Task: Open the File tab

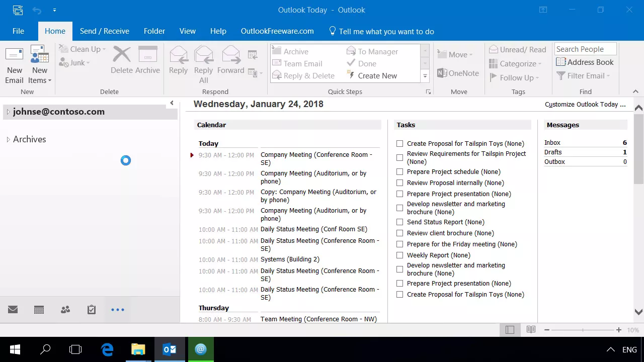Action: (18, 31)
